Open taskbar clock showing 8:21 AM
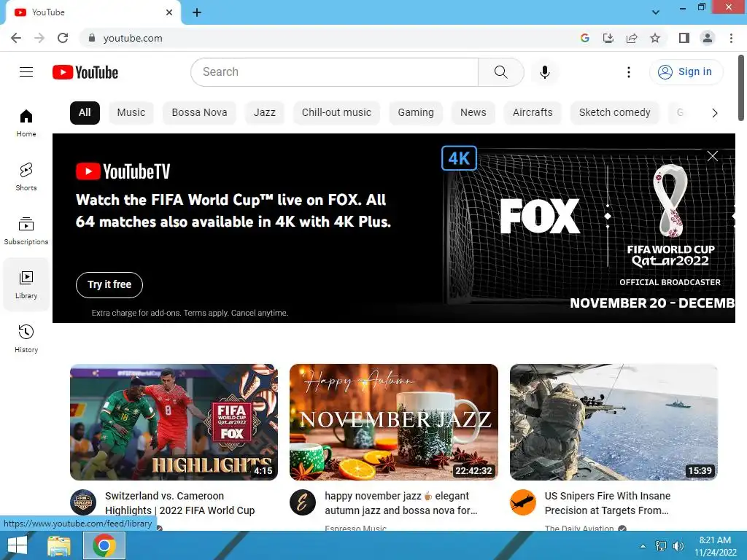The width and height of the screenshot is (747, 560). point(715,546)
